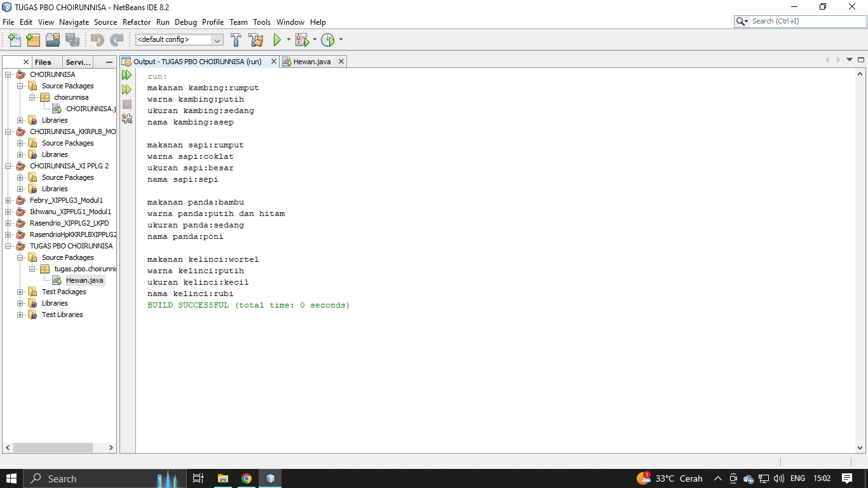Click the Projects panel horizontal scrollbar
Image resolution: width=868 pixels, height=488 pixels.
pos(57,447)
